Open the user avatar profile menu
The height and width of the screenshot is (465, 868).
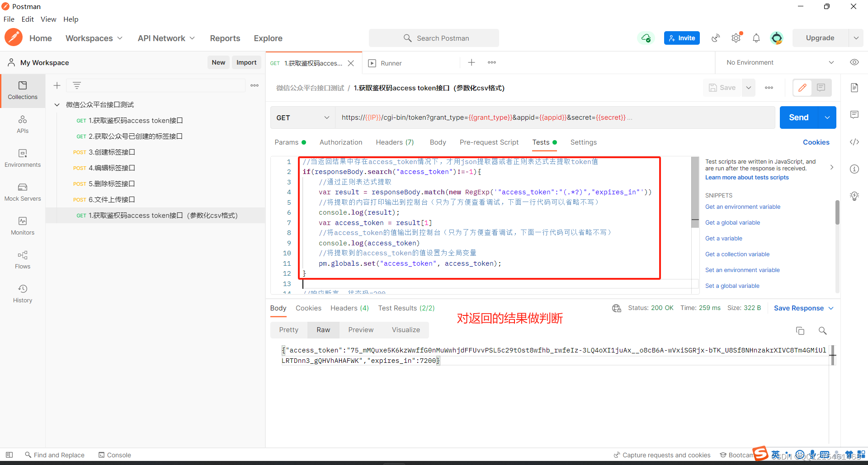pos(777,38)
